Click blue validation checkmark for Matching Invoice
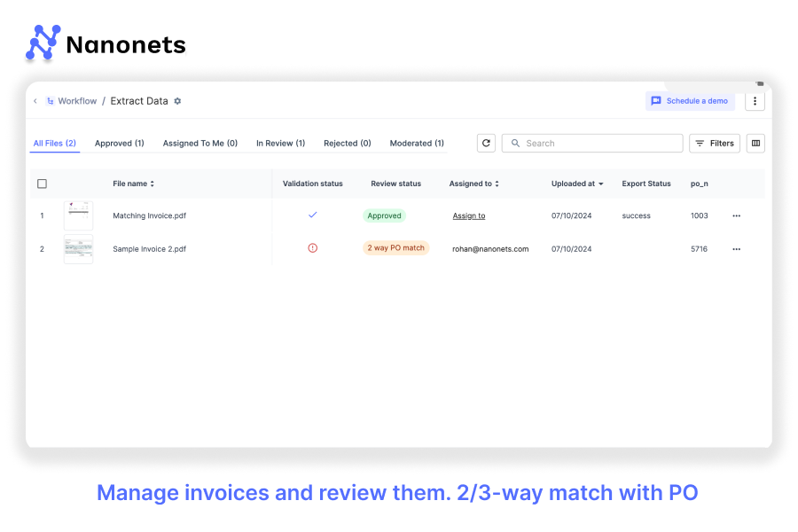 point(312,215)
